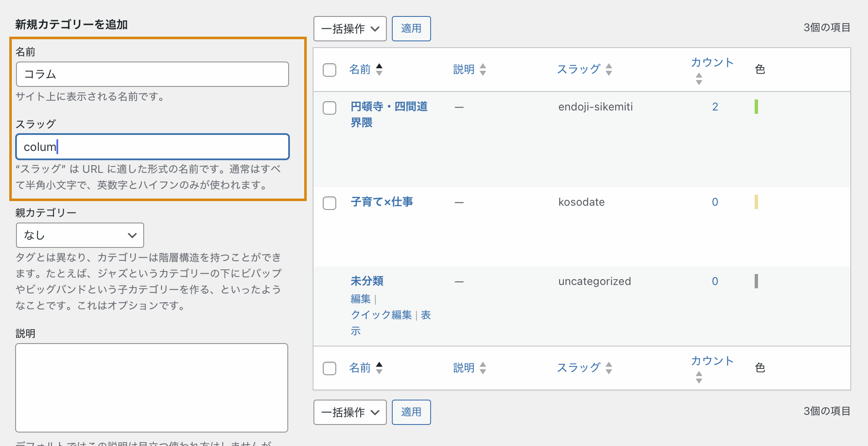Toggle select-all checkbox in top header
This screenshot has height=446, width=868.
pos(330,70)
